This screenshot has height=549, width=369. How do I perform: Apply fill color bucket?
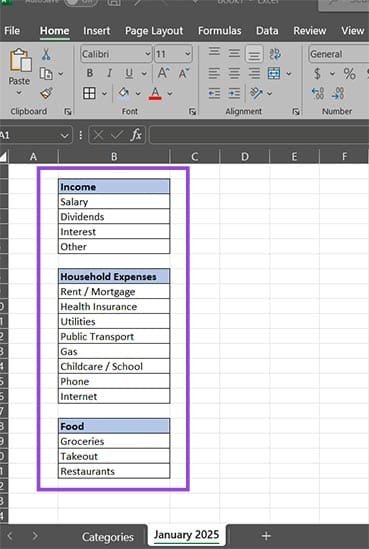coord(123,93)
